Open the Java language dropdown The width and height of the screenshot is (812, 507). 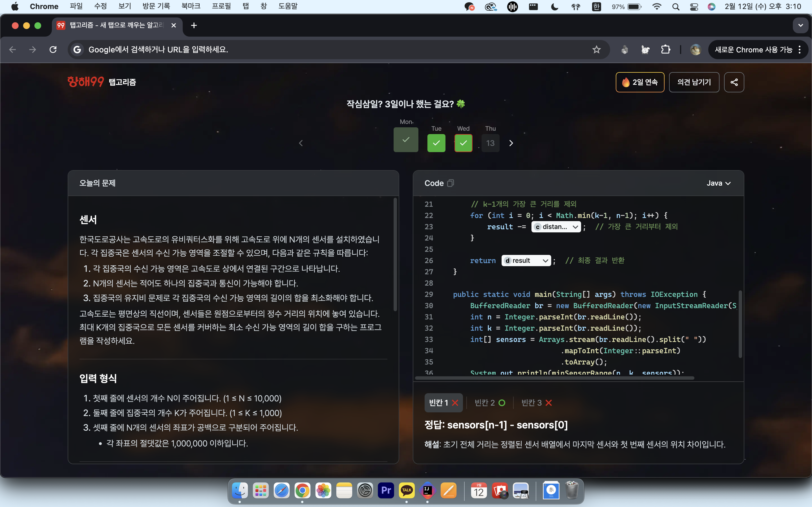pyautogui.click(x=718, y=183)
